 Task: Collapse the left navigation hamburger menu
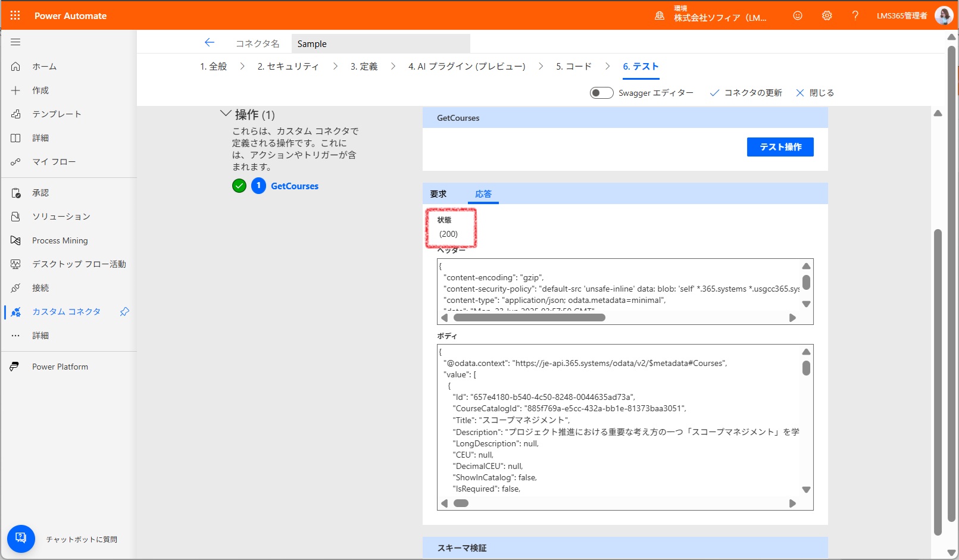[15, 42]
